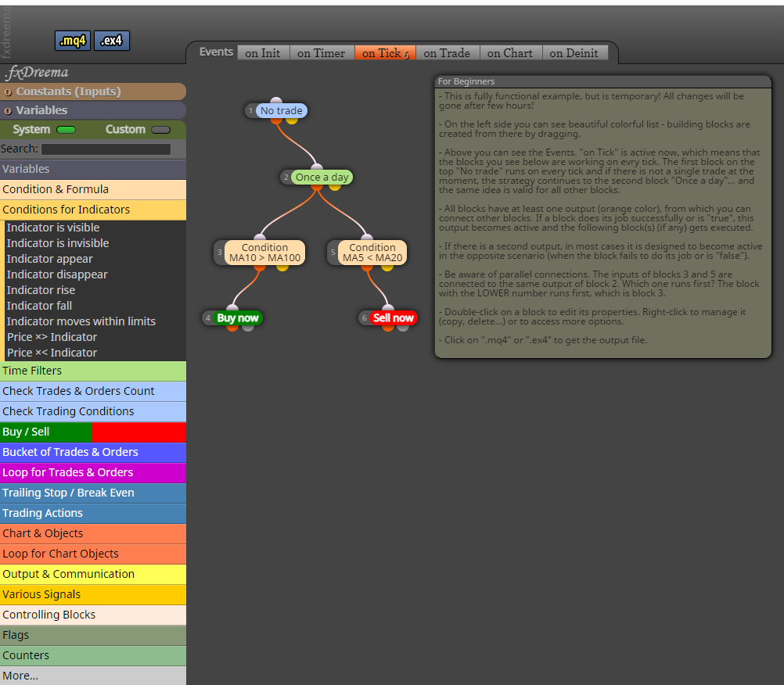
Task: Collapse the Conditions for Indicators category
Action: pyautogui.click(x=93, y=210)
